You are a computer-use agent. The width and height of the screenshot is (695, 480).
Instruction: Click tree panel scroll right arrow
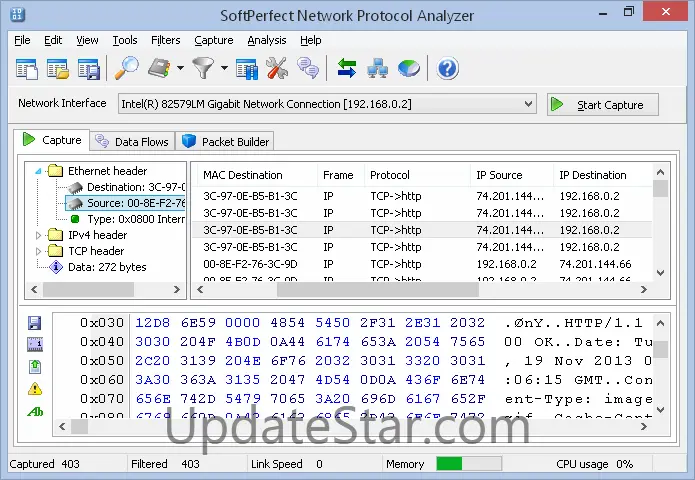[x=177, y=289]
